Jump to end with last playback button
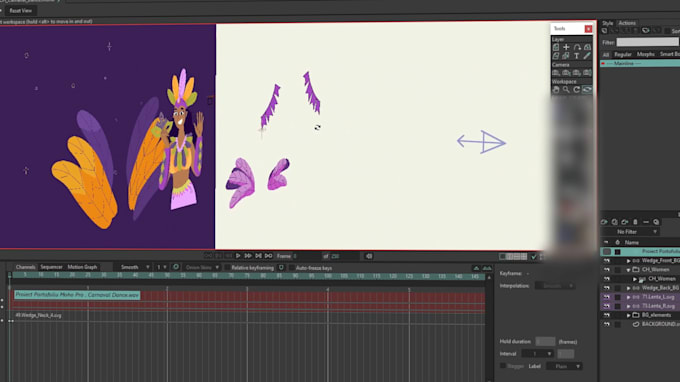Image resolution: width=680 pixels, height=382 pixels. coord(269,256)
